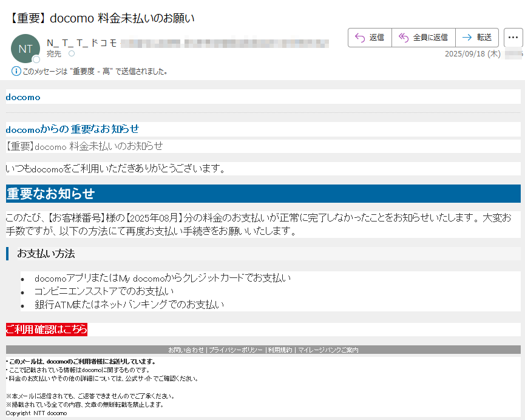Open the more actions ellipsis menu

513,38
